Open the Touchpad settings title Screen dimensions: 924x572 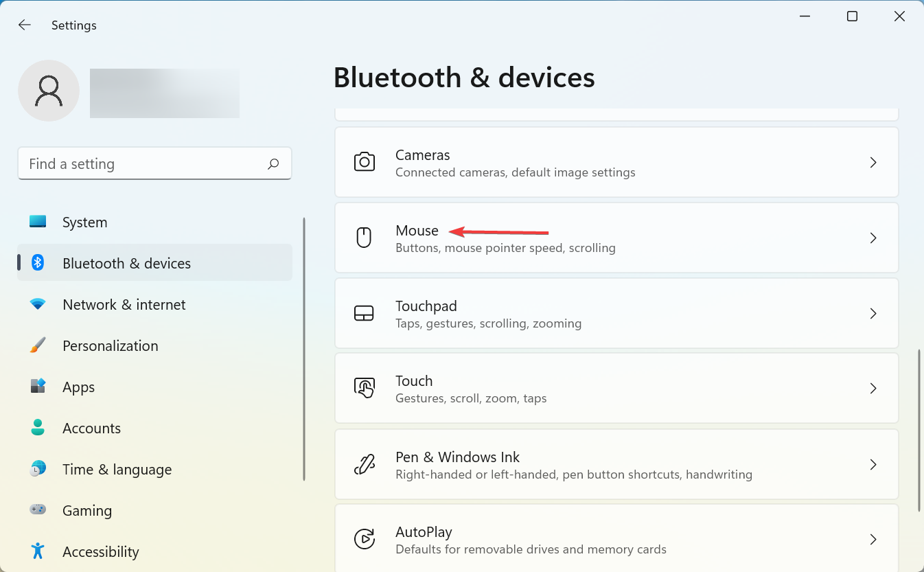click(426, 306)
